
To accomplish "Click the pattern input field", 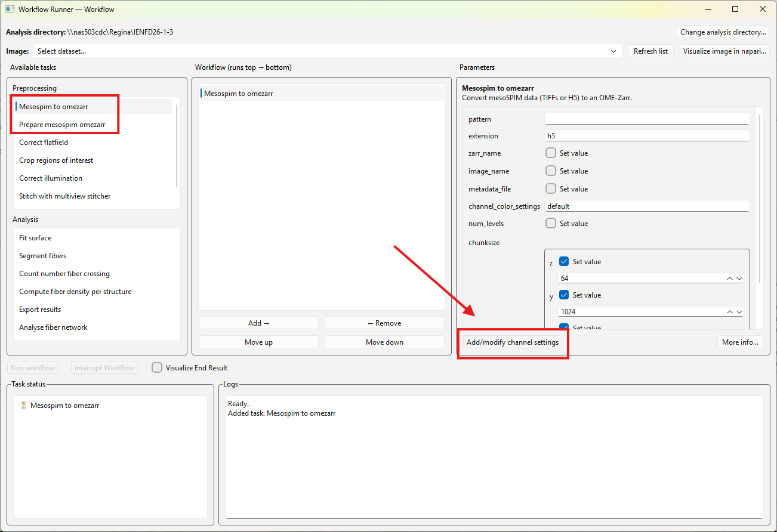I will 647,119.
